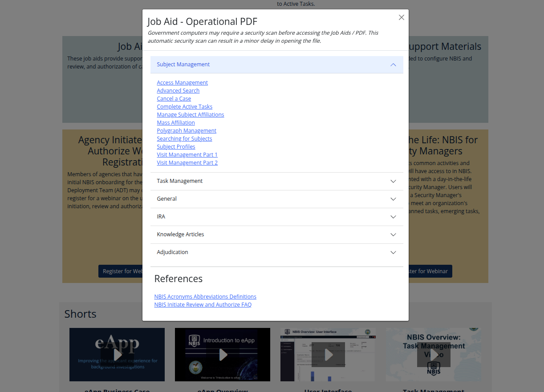Click the Adjudication accordion label

point(172,252)
